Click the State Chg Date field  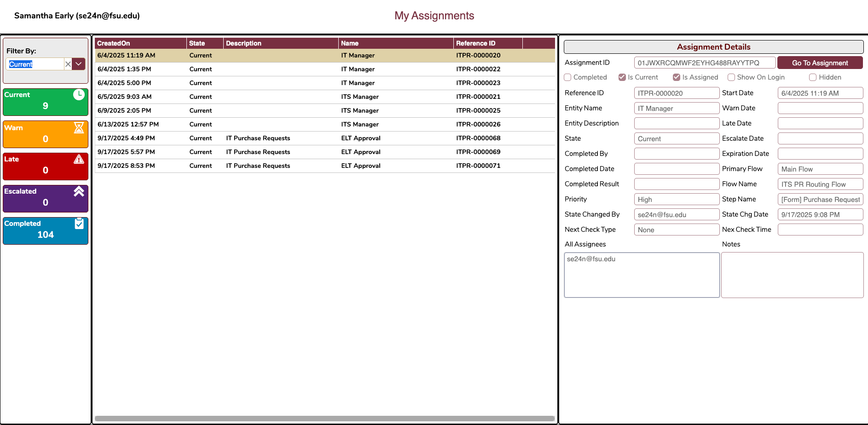point(820,214)
